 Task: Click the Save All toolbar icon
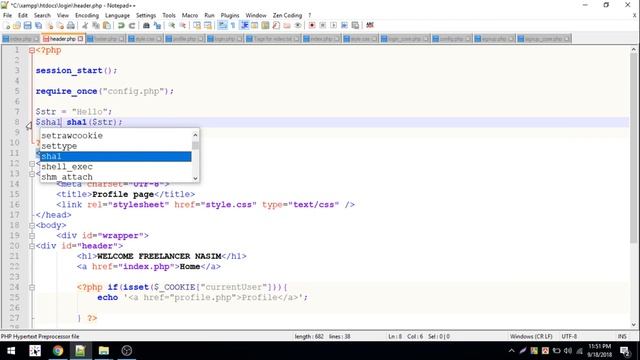38,25
